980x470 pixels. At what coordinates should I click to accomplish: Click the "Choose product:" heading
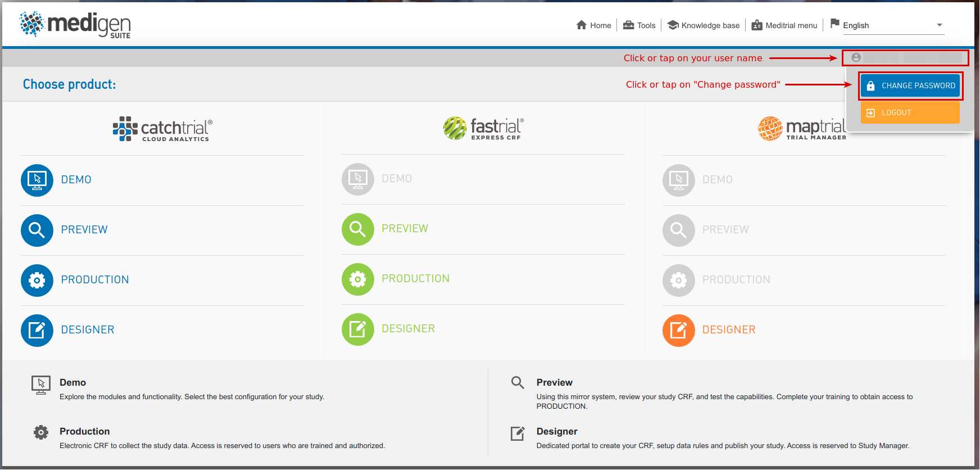point(70,84)
